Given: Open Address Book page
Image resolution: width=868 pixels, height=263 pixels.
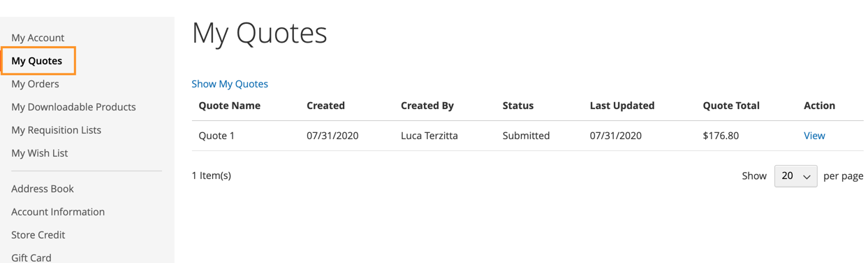Looking at the screenshot, I should [43, 189].
